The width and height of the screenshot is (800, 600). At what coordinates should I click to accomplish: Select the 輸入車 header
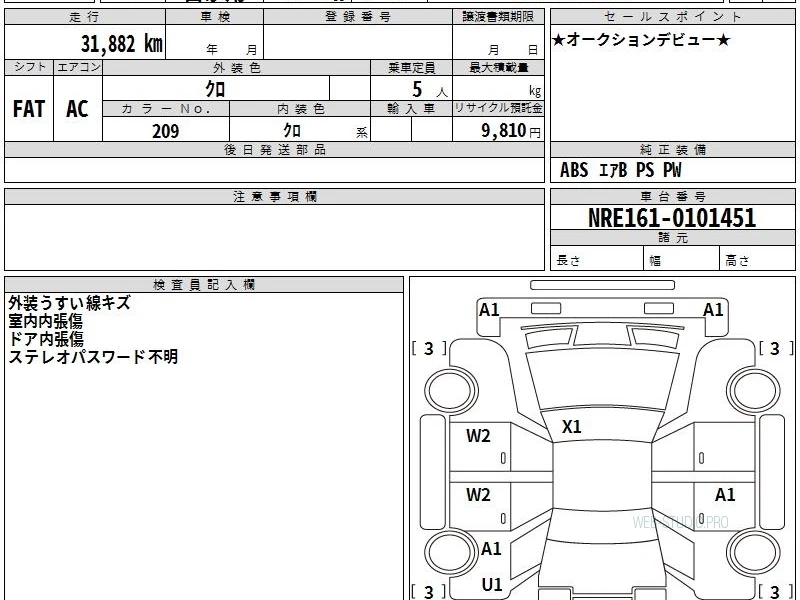[x=411, y=109]
